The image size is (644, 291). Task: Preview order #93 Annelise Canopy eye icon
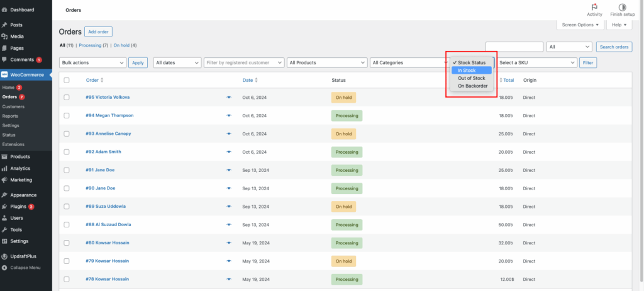pos(229,134)
